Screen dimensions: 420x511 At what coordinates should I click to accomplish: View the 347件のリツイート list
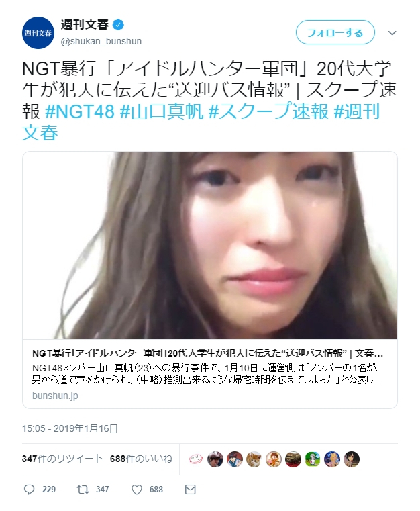pos(62,459)
